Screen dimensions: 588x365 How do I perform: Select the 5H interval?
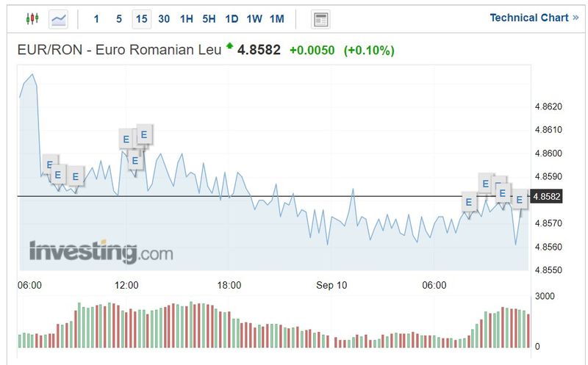209,19
